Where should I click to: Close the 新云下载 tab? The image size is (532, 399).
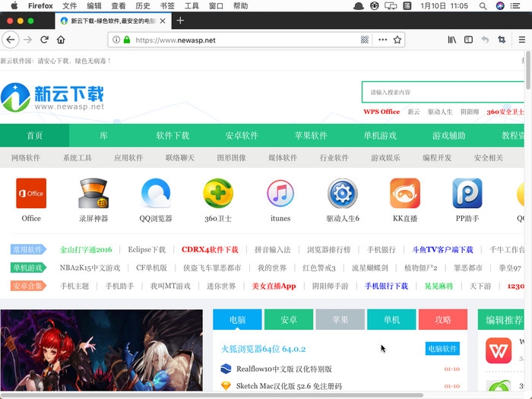tap(163, 21)
